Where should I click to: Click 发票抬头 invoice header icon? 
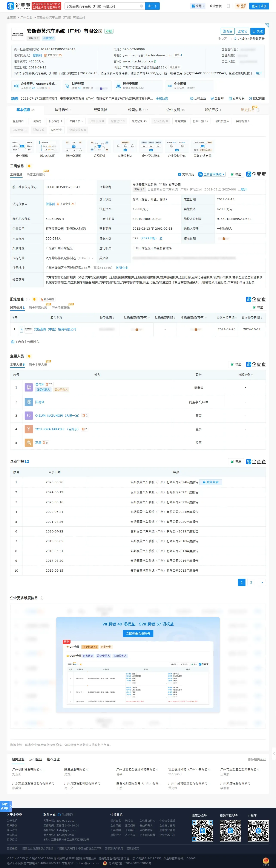click(x=237, y=98)
